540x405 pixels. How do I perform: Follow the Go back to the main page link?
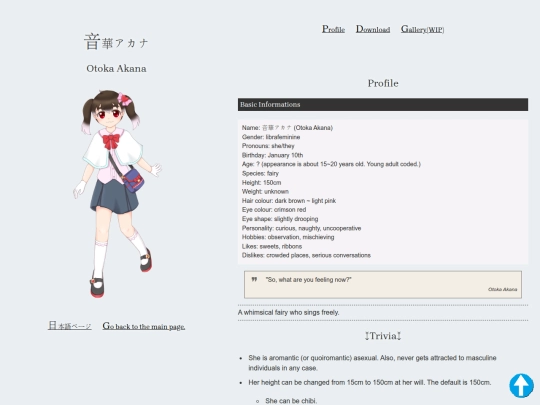coord(144,326)
